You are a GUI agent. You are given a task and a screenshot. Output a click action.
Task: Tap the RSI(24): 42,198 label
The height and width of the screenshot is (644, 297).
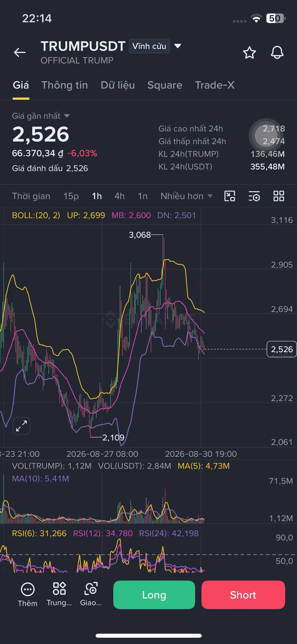point(169,533)
